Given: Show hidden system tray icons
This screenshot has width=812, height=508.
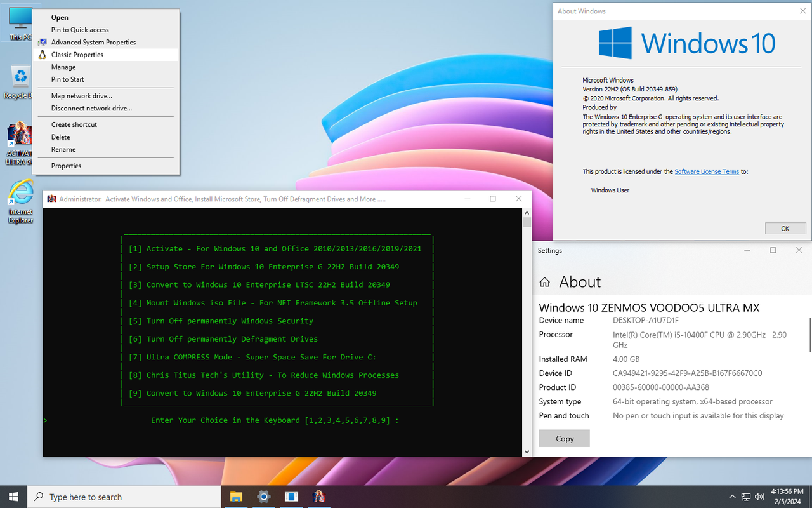Looking at the screenshot, I should [x=732, y=497].
